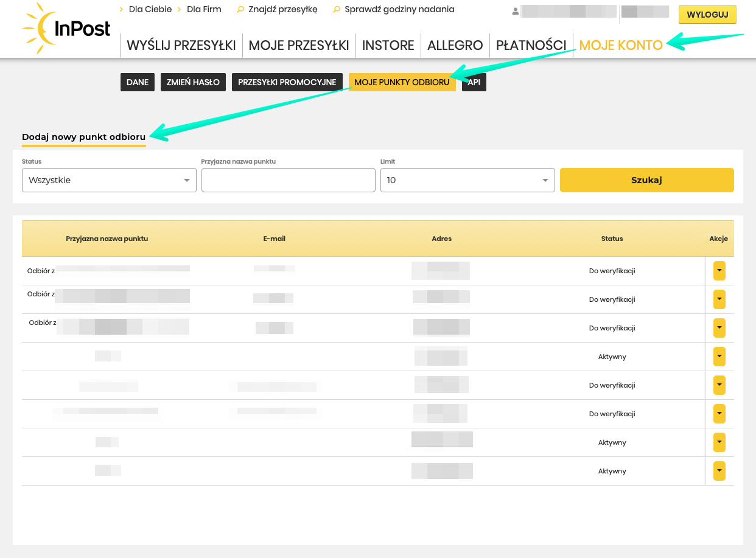The height and width of the screenshot is (558, 756).
Task: Open the actions dropdown in the fourth table row
Action: tap(719, 357)
